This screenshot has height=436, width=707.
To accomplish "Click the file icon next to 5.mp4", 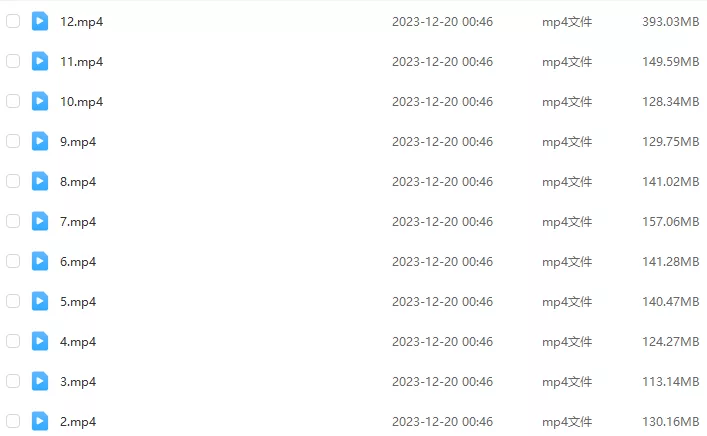I will pos(40,301).
